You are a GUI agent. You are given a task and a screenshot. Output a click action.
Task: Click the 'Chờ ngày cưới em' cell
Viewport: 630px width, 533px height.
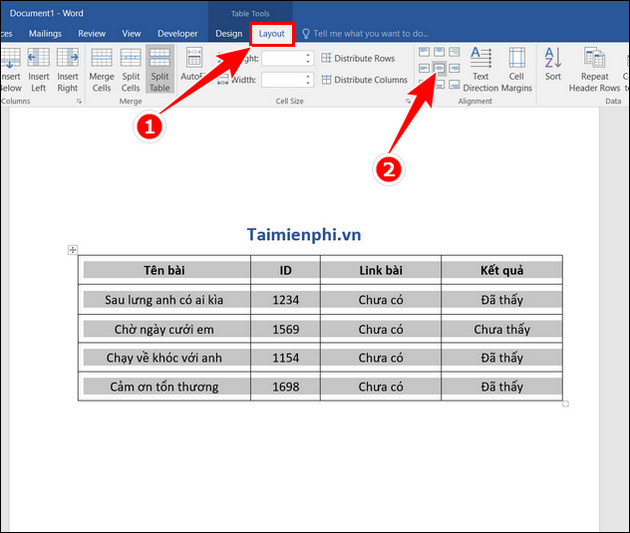pos(164,329)
